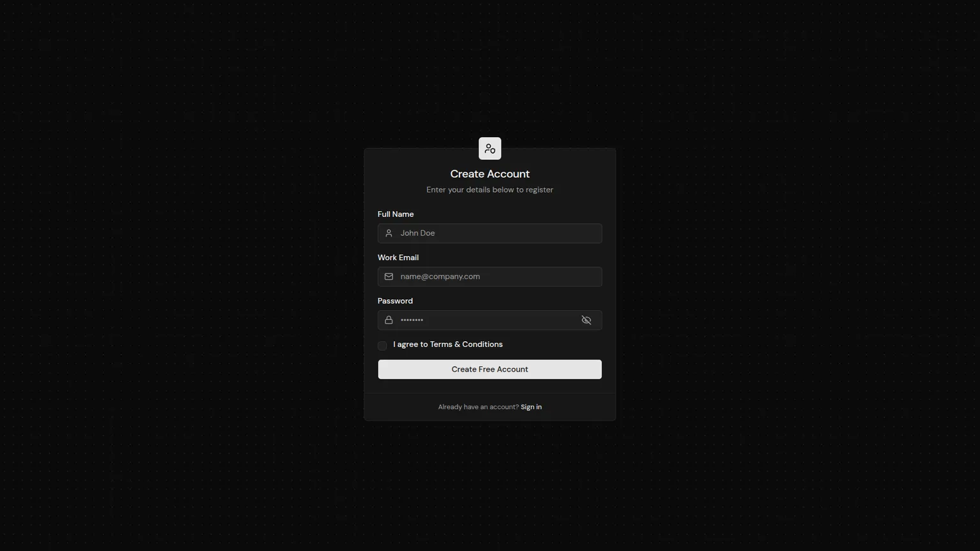Focus the Password input field
This screenshot has width=980, height=551.
point(489,320)
